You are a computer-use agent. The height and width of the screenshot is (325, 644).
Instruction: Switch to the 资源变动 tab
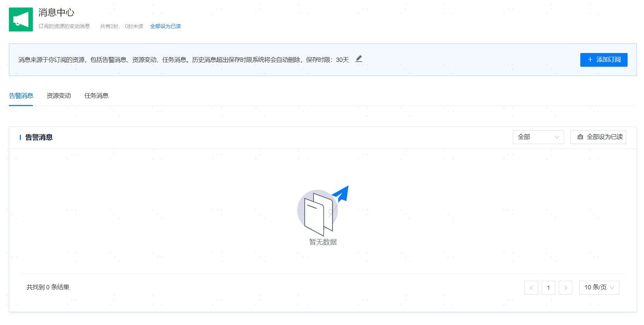[x=59, y=96]
